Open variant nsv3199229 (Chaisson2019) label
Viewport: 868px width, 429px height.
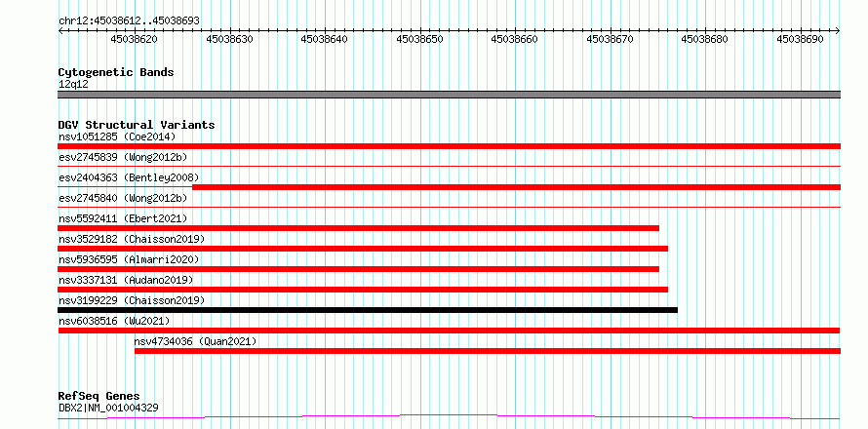132,300
